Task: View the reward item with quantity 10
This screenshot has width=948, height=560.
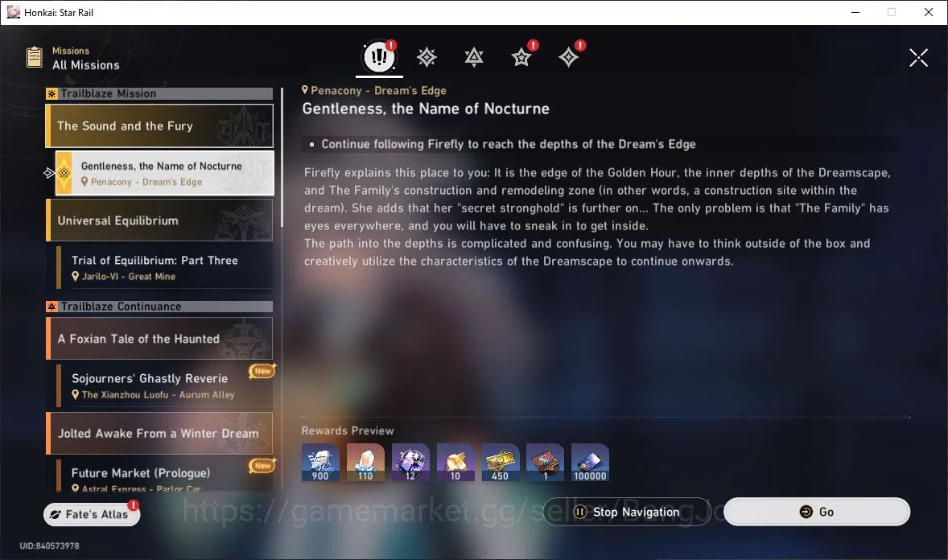Action: 455,463
